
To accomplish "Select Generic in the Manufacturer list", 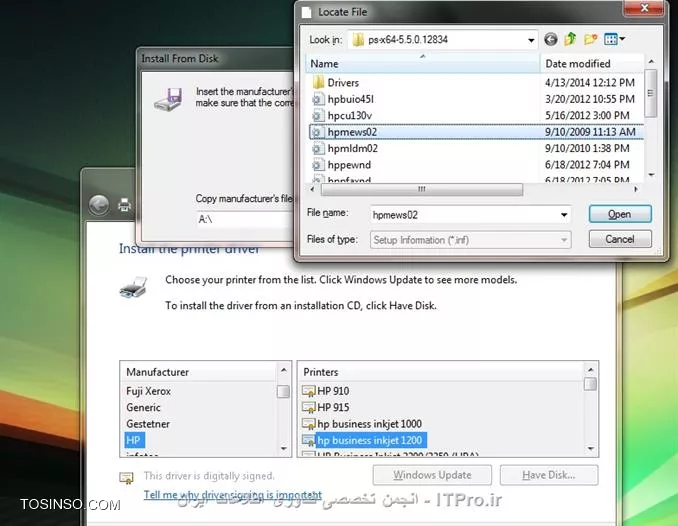I will [143, 407].
